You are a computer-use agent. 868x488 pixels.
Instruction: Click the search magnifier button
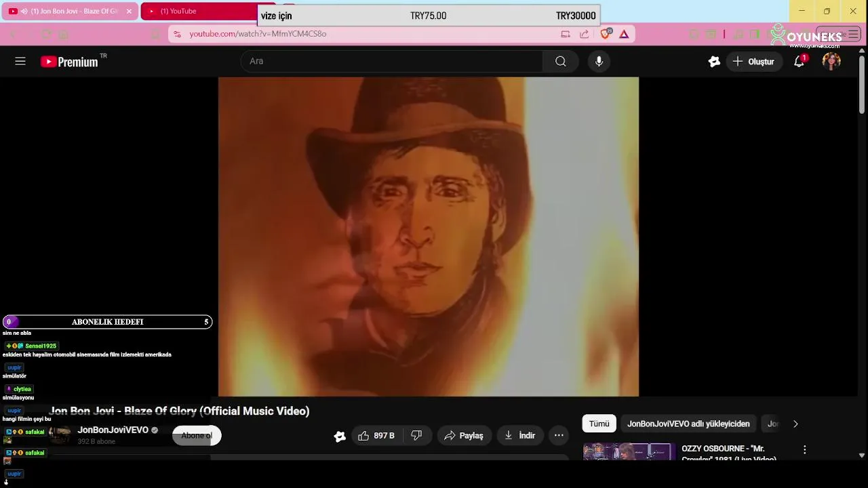click(560, 61)
